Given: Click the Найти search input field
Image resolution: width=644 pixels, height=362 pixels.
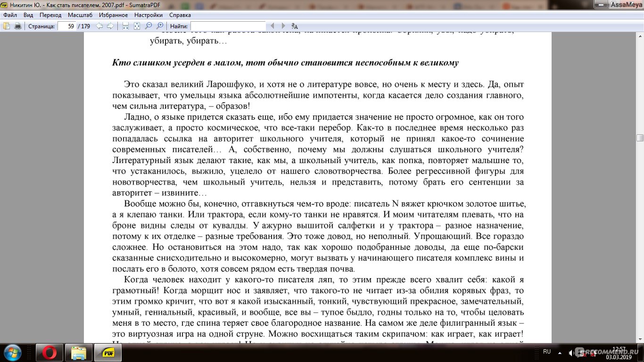Looking at the screenshot, I should pos(228,26).
